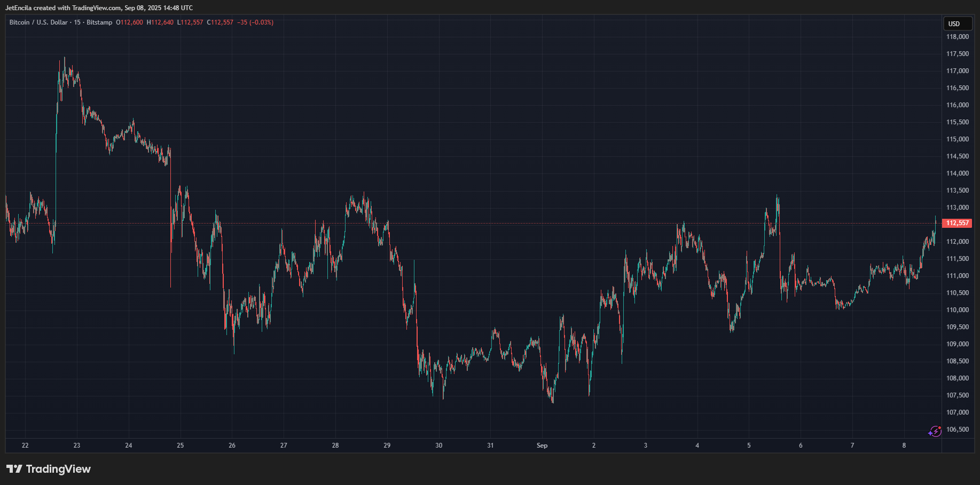This screenshot has width=980, height=485.
Task: Click the TradingView logo at bottom left
Action: (49, 469)
